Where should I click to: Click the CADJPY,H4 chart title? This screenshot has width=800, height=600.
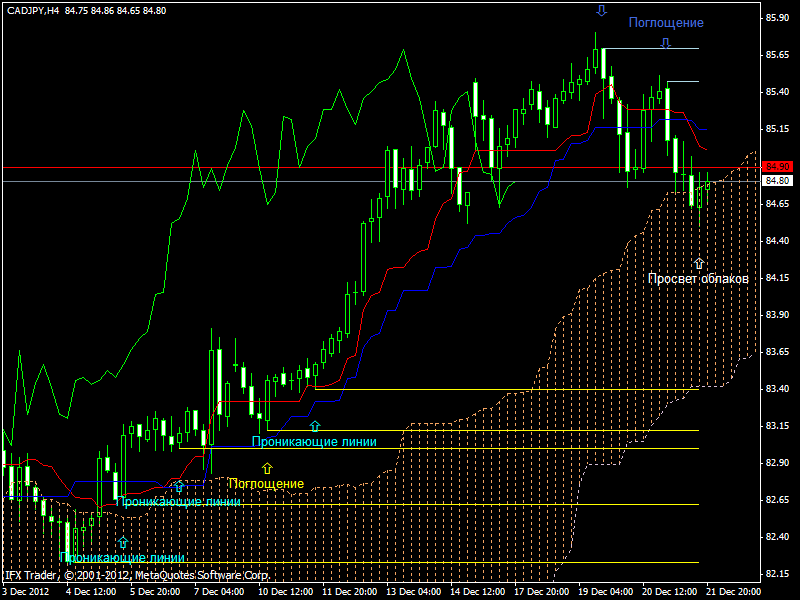[33, 10]
